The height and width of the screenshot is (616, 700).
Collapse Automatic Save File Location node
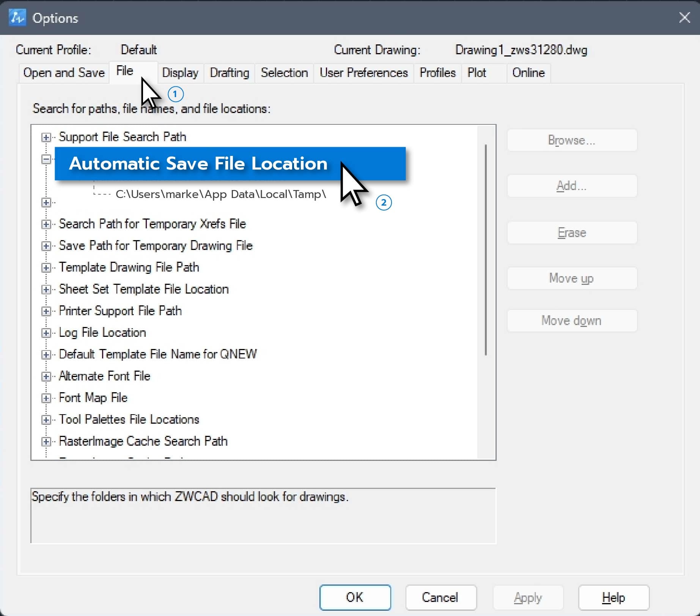pos(46,159)
